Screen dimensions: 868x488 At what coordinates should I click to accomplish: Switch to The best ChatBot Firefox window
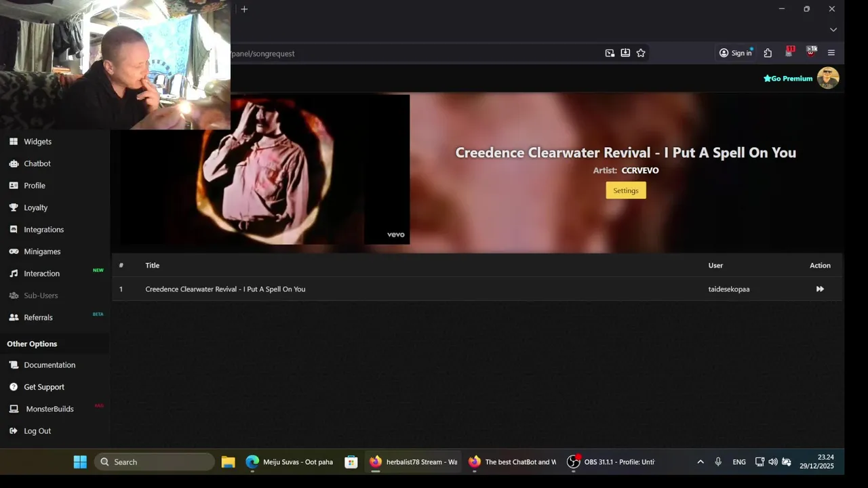tap(512, 462)
